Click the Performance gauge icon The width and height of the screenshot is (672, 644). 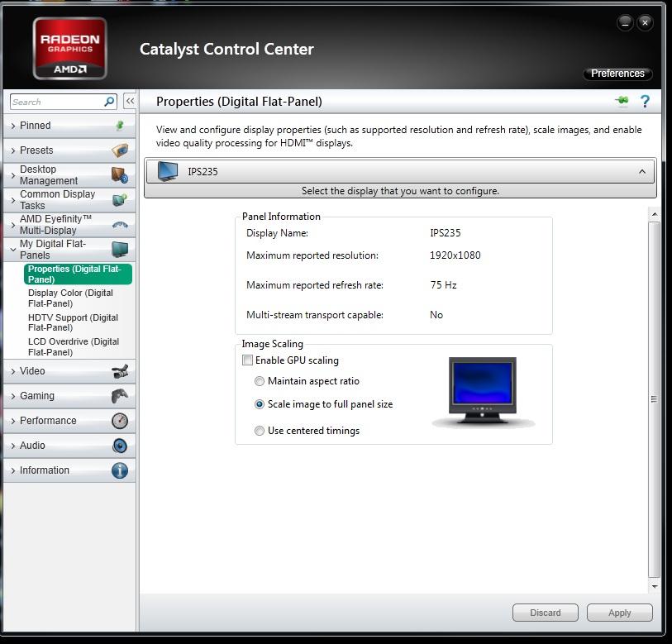120,421
